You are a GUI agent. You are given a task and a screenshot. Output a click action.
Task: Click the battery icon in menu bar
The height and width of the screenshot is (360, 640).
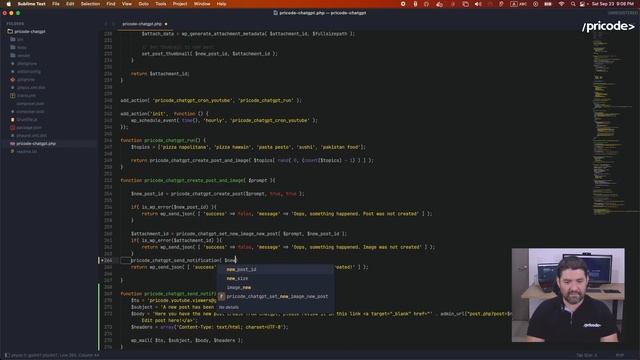click(x=548, y=4)
